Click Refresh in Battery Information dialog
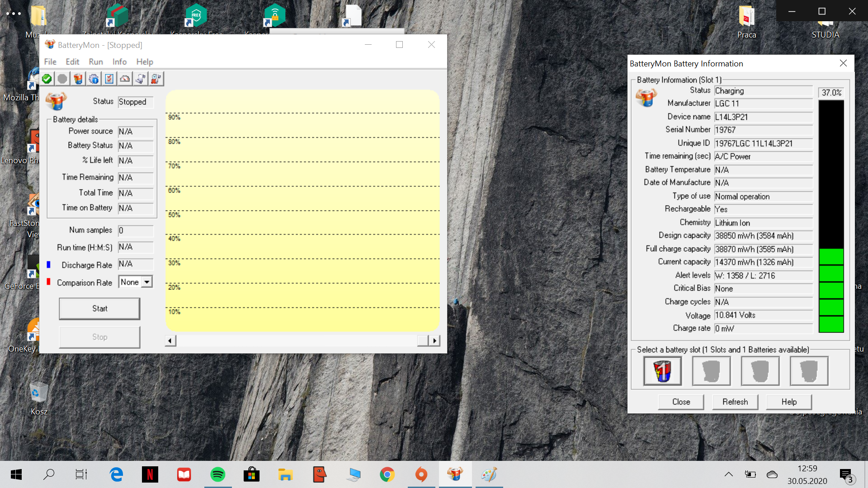The image size is (868, 488). click(x=735, y=402)
